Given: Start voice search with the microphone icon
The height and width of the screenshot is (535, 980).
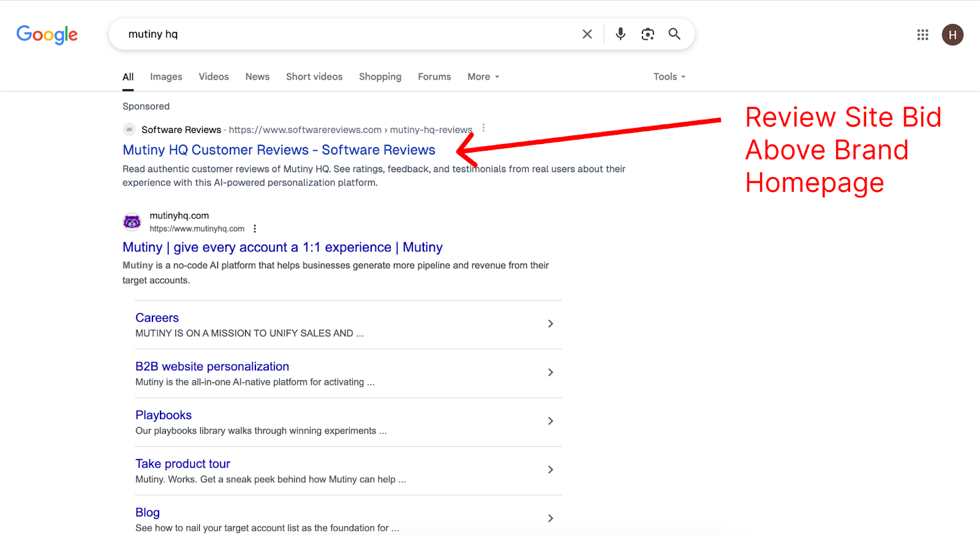Looking at the screenshot, I should point(620,34).
